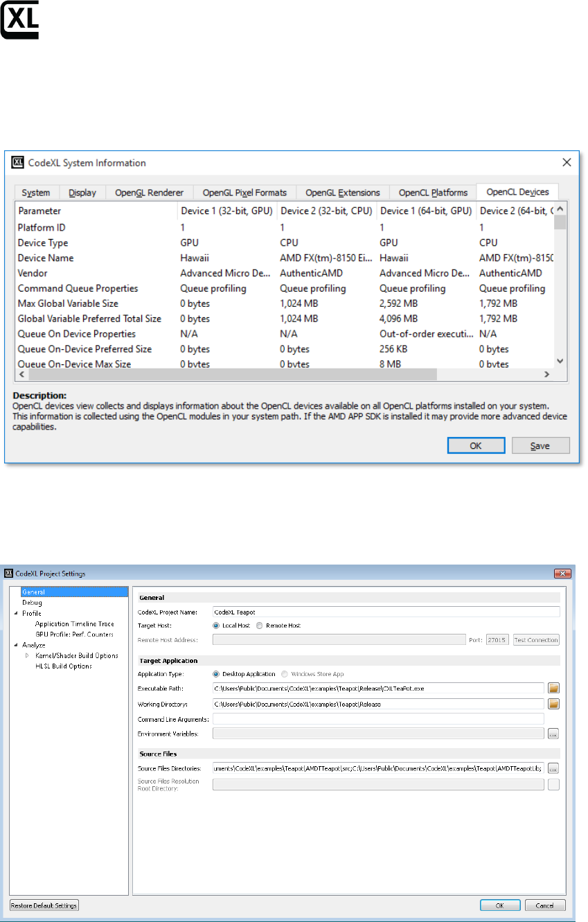Select Kernel/Shader Build Options tree item
The width and height of the screenshot is (588, 922).
tap(77, 655)
